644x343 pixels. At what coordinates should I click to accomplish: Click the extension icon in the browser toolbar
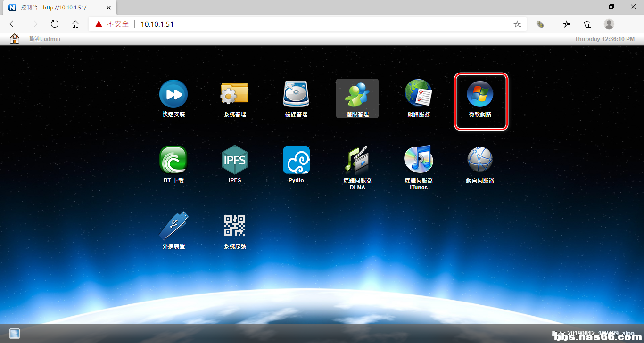click(x=541, y=24)
